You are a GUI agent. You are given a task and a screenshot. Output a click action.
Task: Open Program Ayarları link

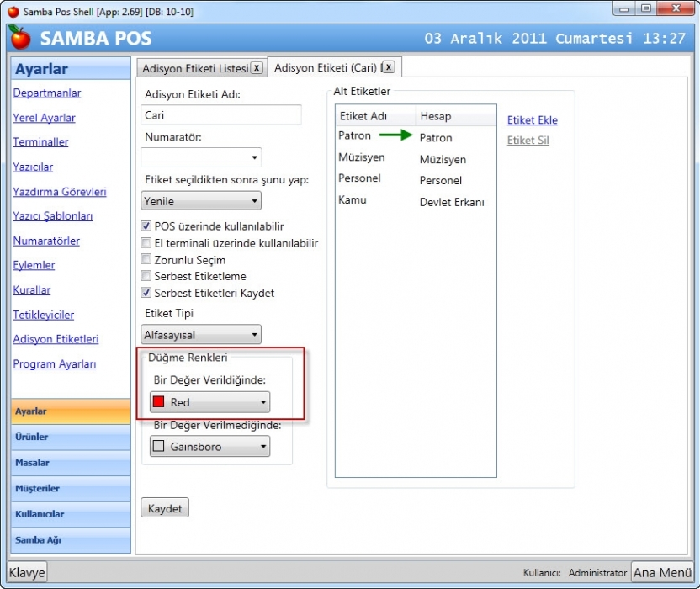pyautogui.click(x=55, y=364)
